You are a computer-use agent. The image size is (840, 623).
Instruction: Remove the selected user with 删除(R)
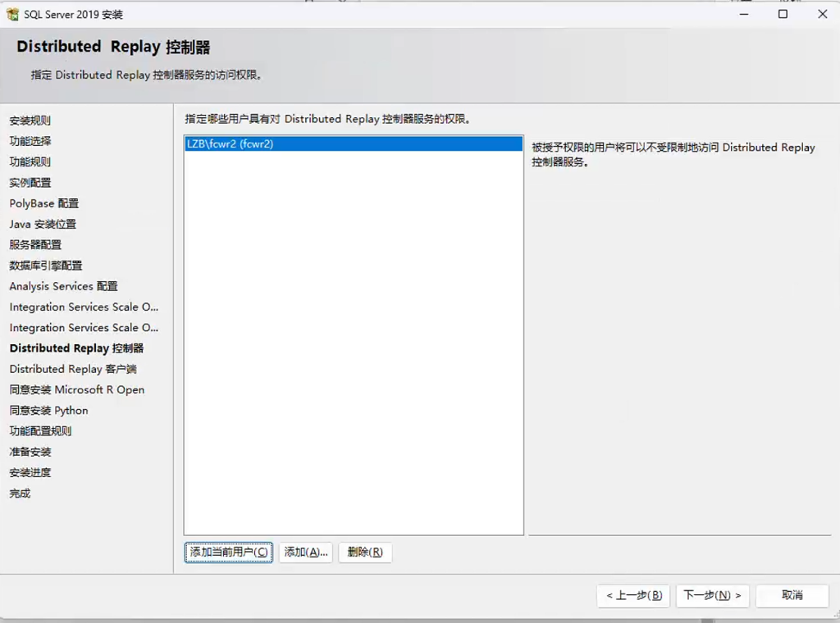point(365,552)
